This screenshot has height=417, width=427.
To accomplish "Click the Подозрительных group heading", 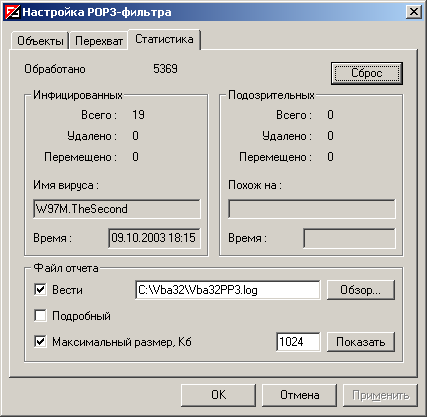I will point(271,95).
